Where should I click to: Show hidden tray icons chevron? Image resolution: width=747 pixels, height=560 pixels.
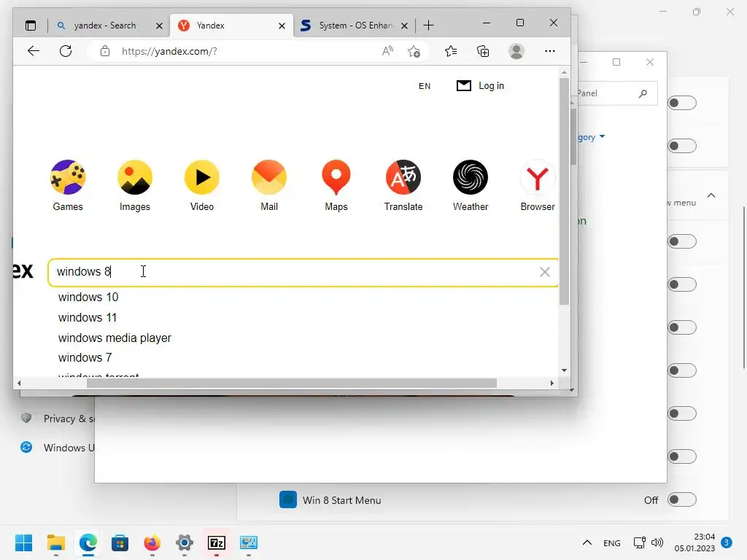[587, 542]
